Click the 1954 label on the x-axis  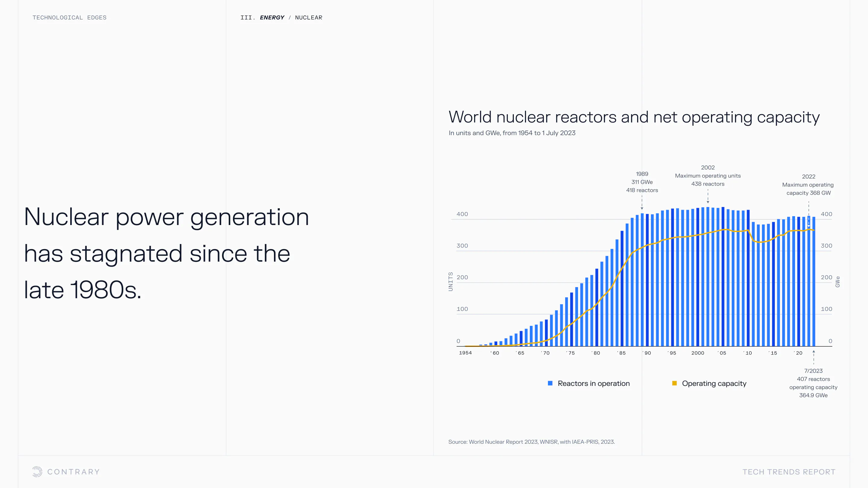[x=465, y=353]
